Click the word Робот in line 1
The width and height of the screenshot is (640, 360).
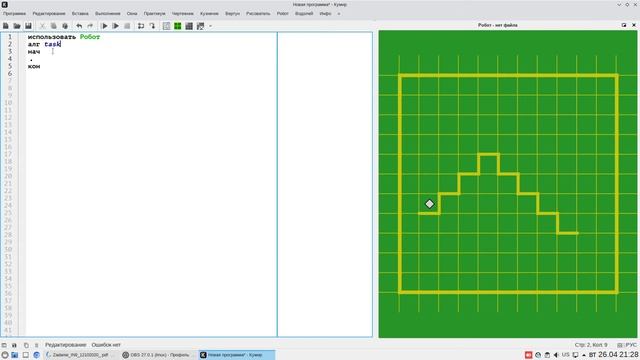(90, 37)
